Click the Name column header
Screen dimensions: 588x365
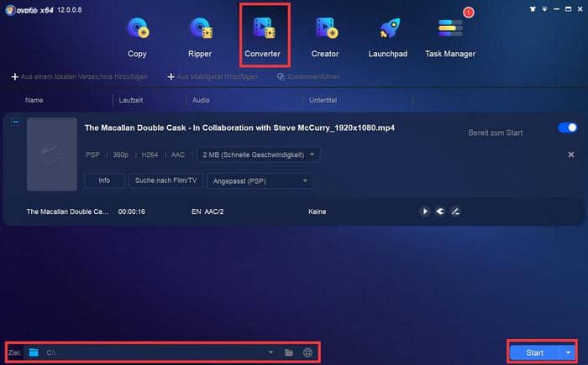point(34,100)
